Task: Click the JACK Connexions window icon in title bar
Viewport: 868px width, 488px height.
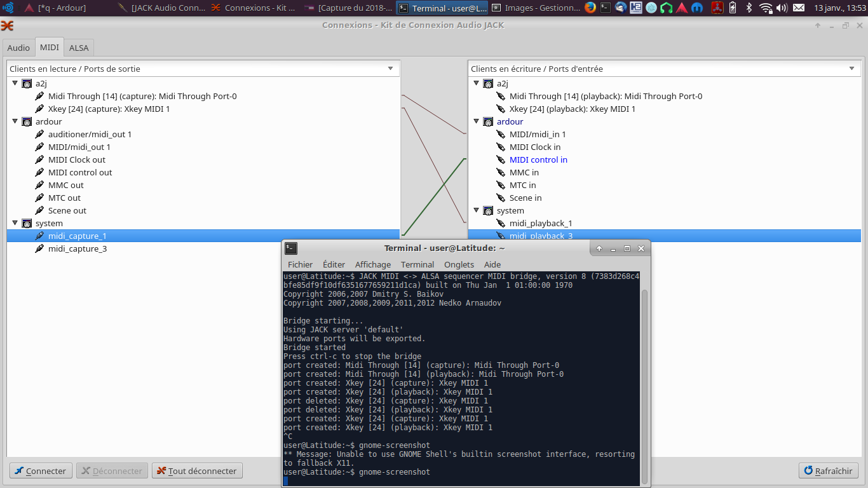Action: coord(8,25)
